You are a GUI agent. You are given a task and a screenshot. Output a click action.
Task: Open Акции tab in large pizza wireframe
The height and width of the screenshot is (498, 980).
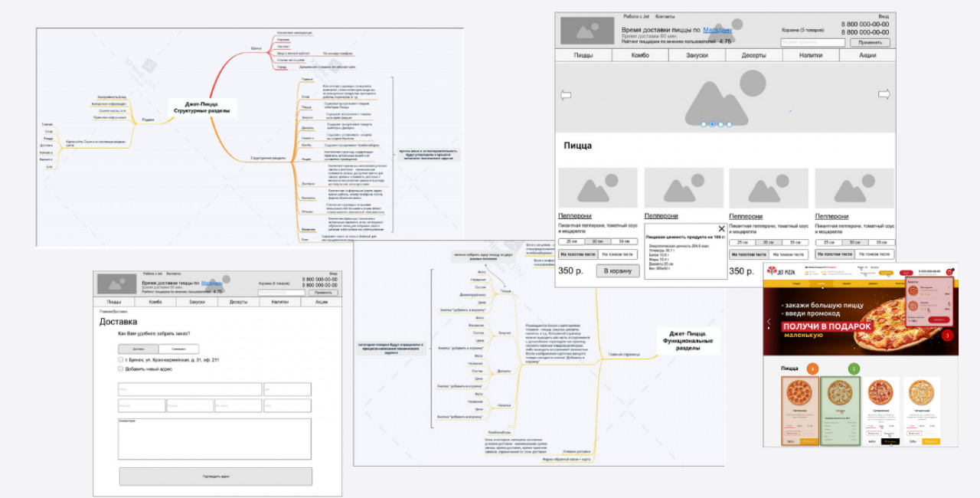pos(867,55)
